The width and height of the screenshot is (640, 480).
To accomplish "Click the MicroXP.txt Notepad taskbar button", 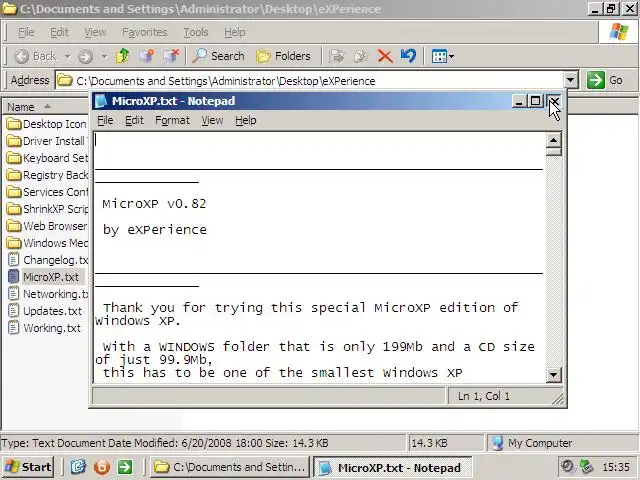I will point(392,468).
